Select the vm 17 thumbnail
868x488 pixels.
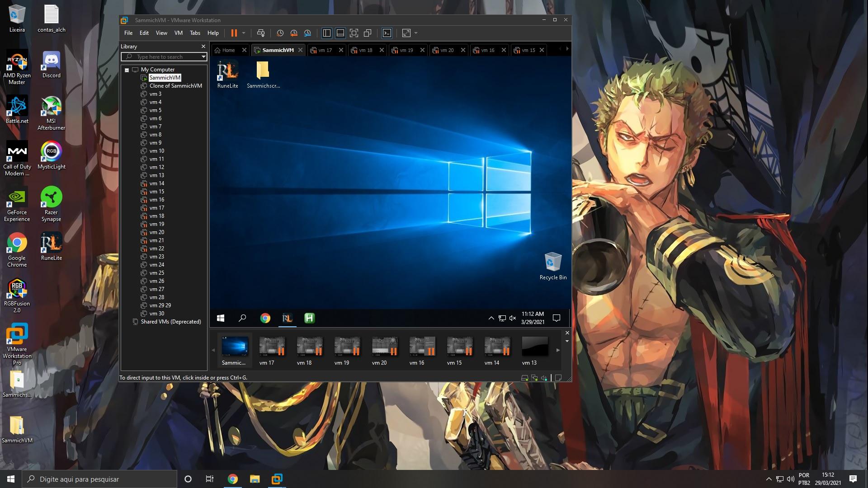272,351
